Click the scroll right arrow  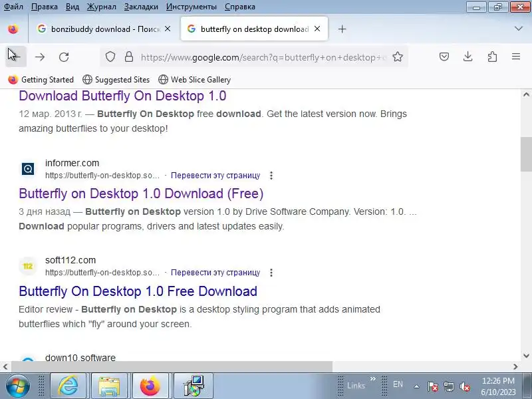[x=515, y=367]
